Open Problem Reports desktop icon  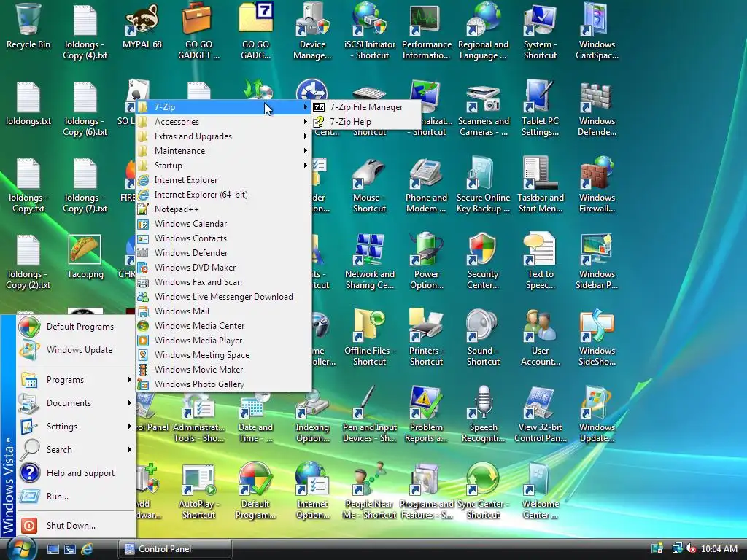point(426,415)
